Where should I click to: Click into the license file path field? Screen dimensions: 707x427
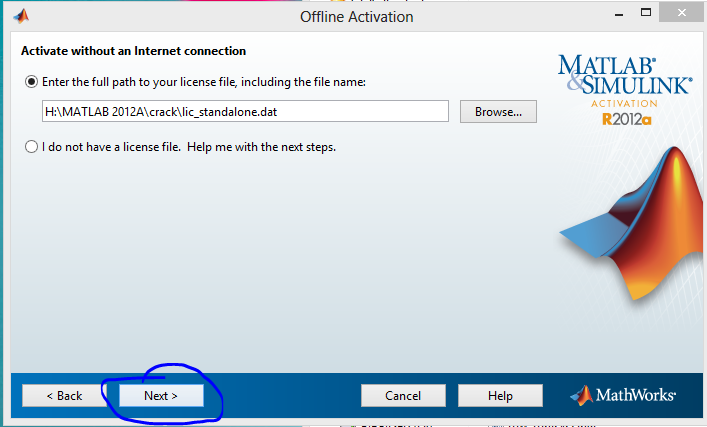[245, 111]
